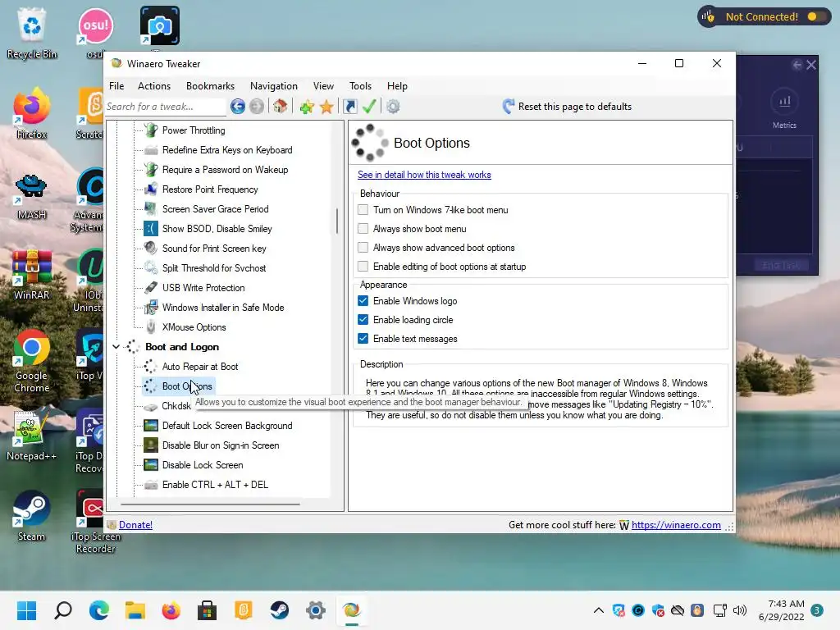
Task: Open Power Throttling tweak icon
Action: [151, 130]
